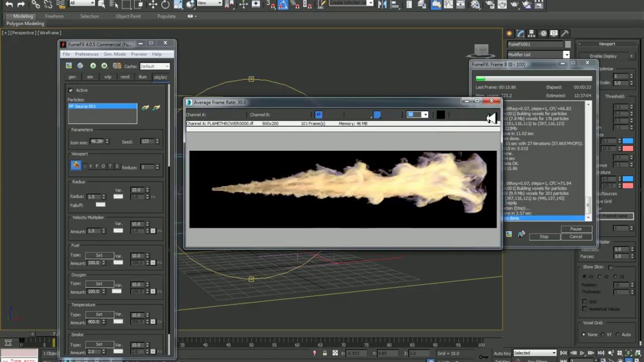Click the Mirror tool icon
This screenshot has width=644, height=362.
pos(382,5)
